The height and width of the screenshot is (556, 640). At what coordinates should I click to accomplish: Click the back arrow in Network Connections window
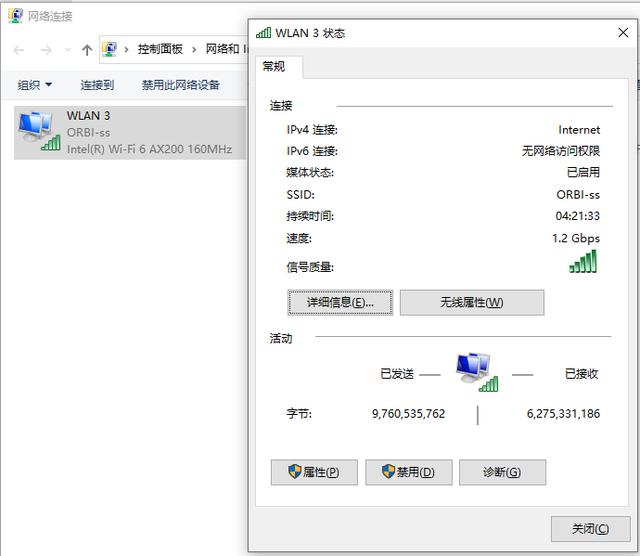pyautogui.click(x=19, y=50)
